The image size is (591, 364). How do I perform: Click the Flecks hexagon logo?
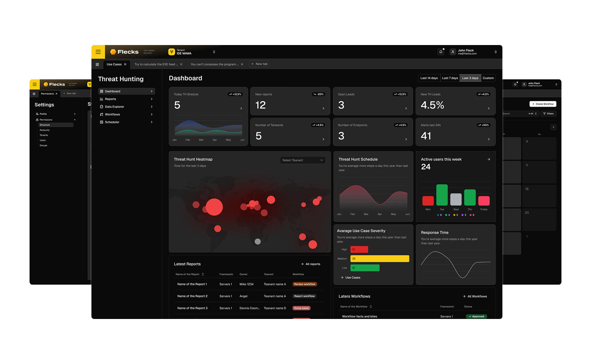(x=113, y=52)
